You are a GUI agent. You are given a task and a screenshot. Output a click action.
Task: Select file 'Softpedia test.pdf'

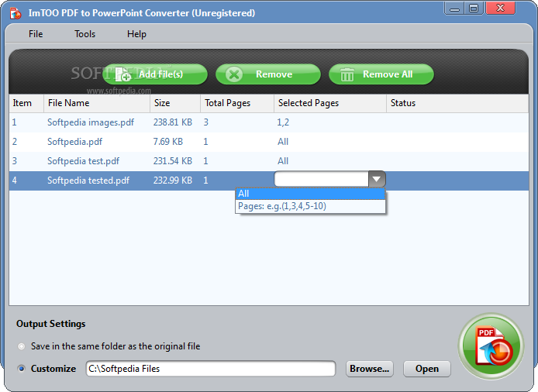(x=84, y=161)
